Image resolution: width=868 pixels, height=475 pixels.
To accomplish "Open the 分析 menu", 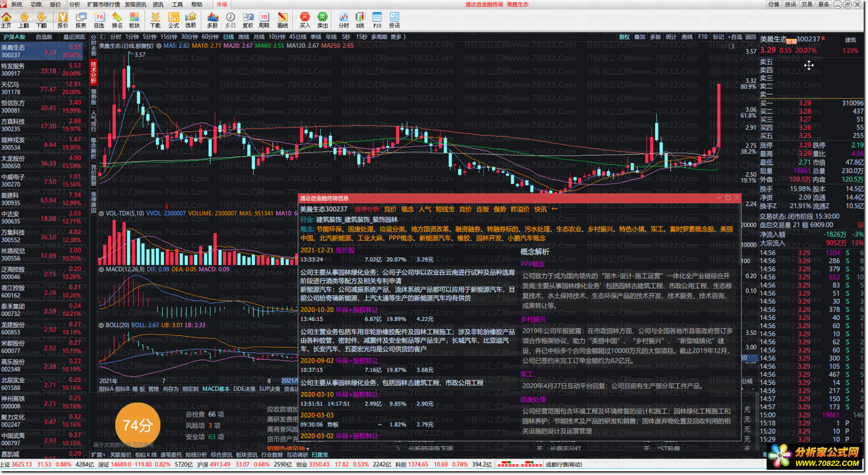I will 75,4.
